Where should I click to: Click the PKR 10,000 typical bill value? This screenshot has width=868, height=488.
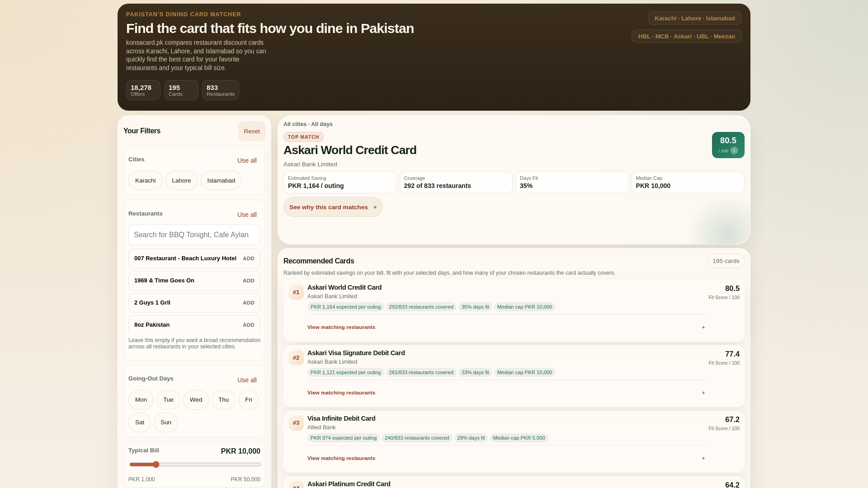click(x=241, y=451)
